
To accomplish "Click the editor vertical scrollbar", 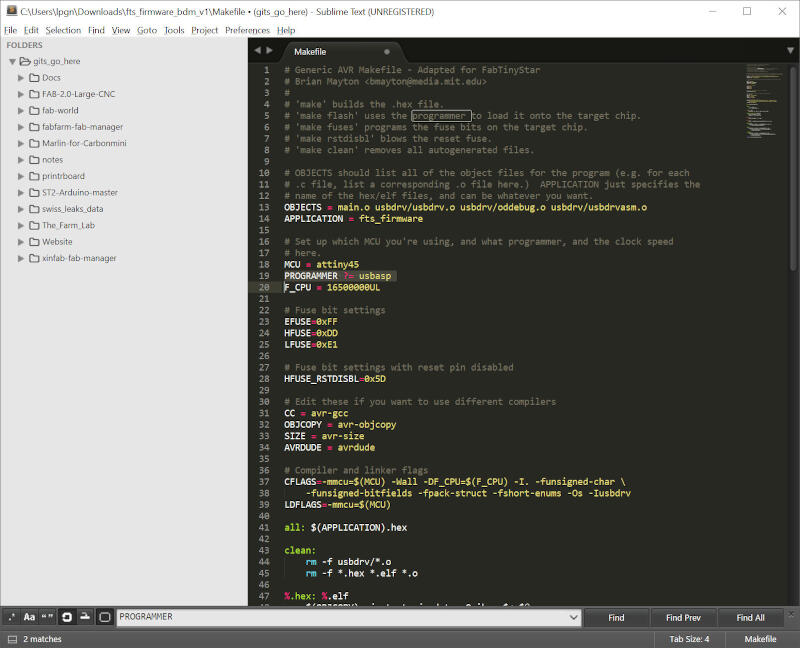I will pos(793,168).
